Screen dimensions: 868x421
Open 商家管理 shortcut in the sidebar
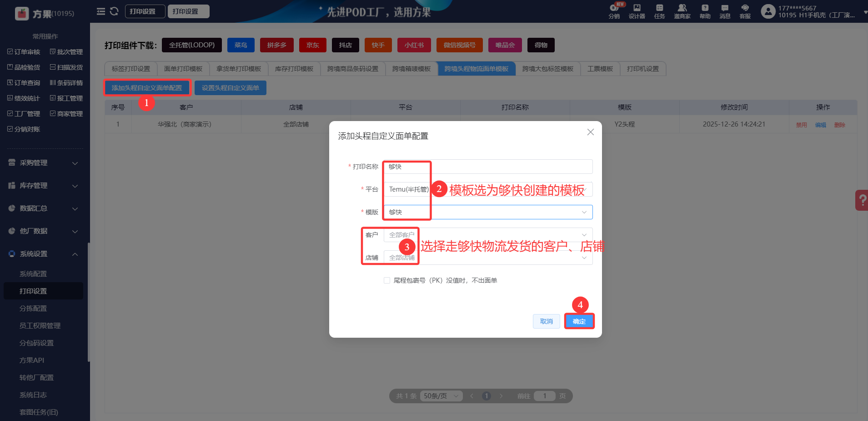(x=66, y=114)
